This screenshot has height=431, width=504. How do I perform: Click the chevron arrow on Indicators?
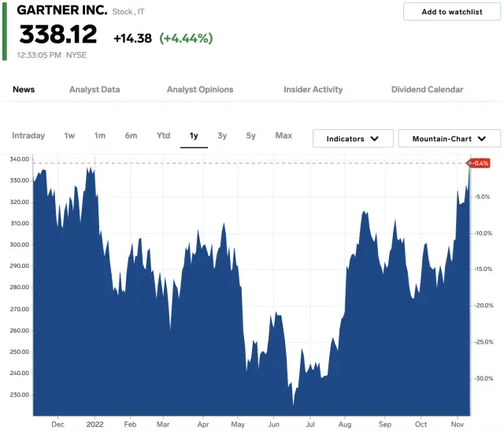(x=376, y=139)
